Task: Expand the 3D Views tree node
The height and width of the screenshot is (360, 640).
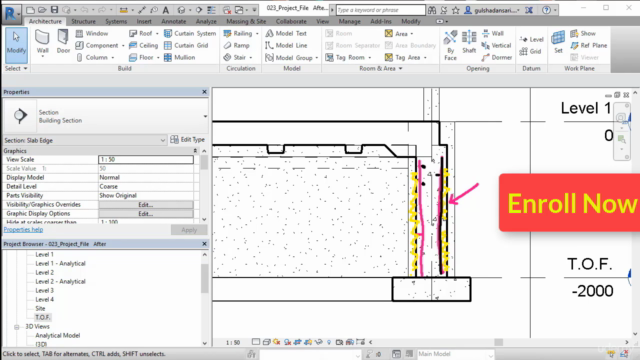Action: (x=17, y=327)
